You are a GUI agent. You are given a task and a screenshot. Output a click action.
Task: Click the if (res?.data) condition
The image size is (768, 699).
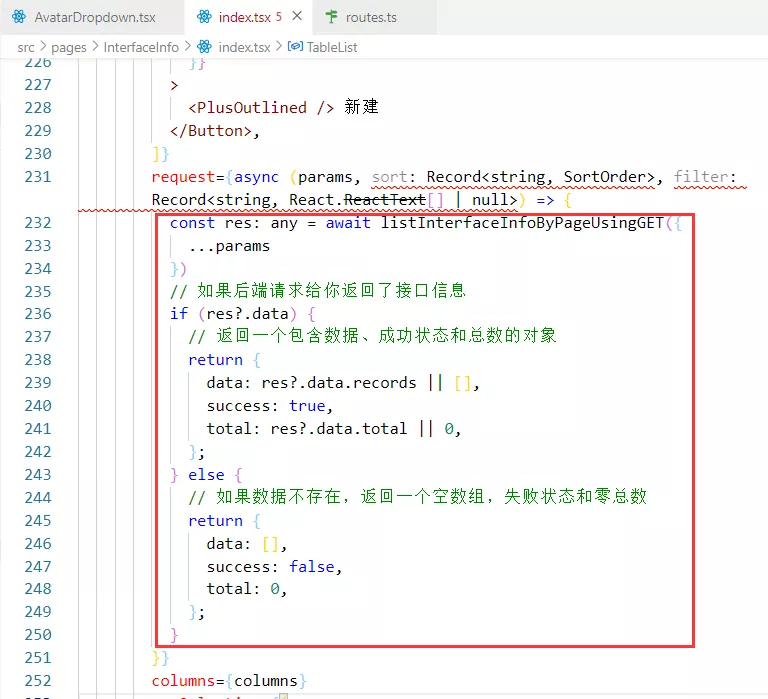click(x=233, y=313)
